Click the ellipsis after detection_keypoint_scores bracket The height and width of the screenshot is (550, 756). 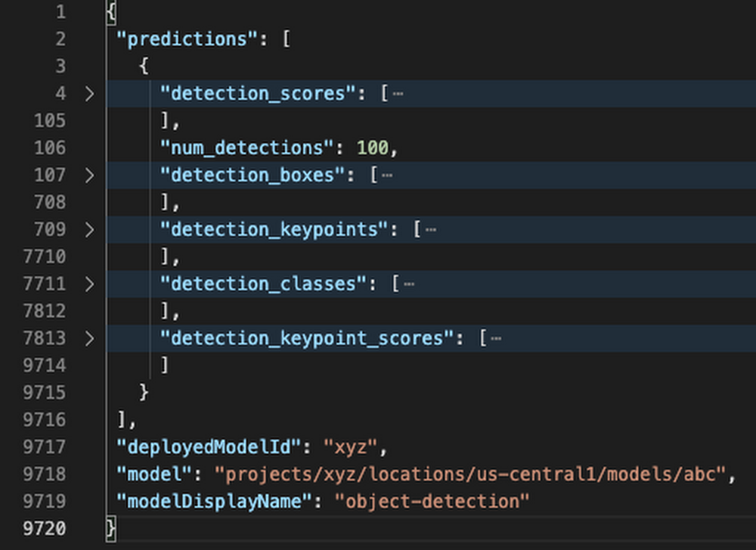496,338
